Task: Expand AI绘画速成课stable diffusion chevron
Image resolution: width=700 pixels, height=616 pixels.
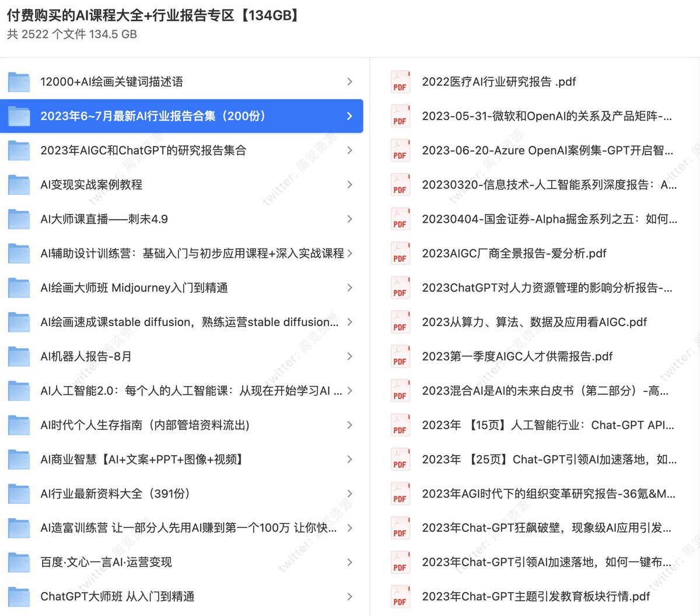Action: pyautogui.click(x=349, y=322)
